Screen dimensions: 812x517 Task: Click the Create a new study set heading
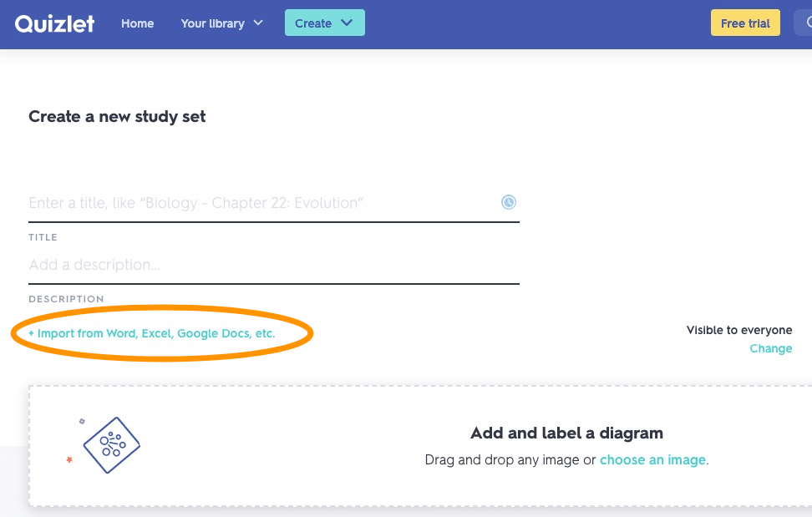(117, 117)
